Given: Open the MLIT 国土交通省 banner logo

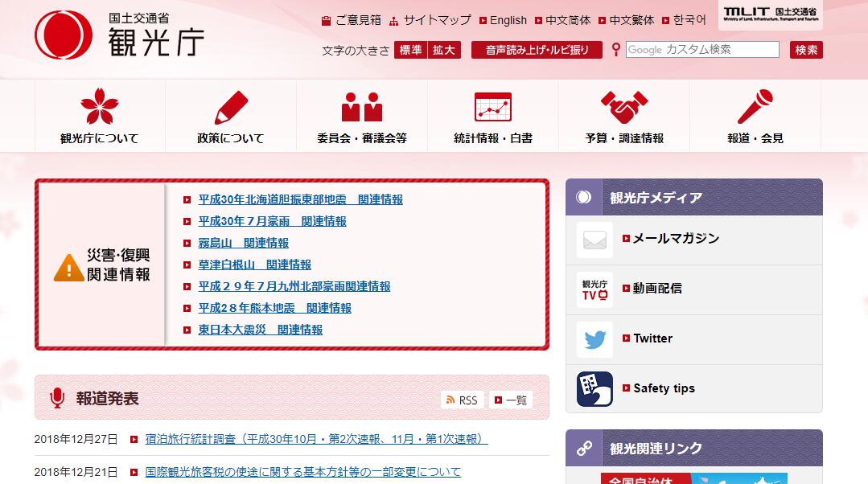Looking at the screenshot, I should (x=770, y=14).
